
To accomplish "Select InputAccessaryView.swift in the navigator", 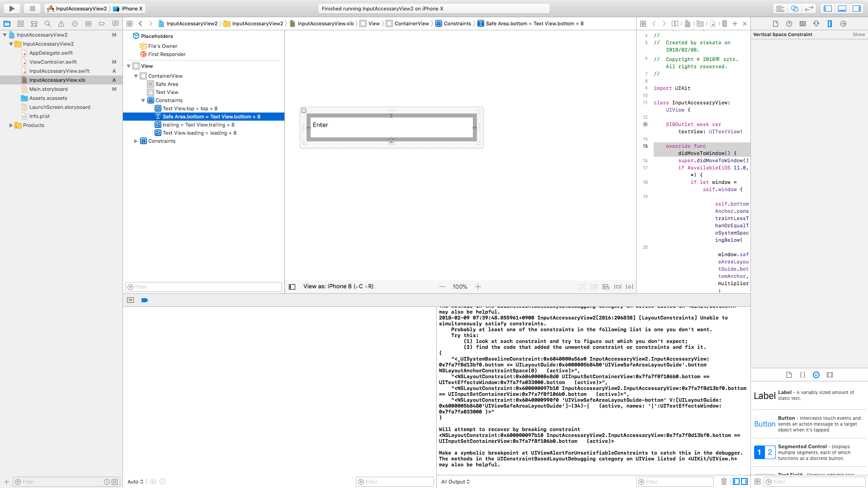I will (59, 71).
